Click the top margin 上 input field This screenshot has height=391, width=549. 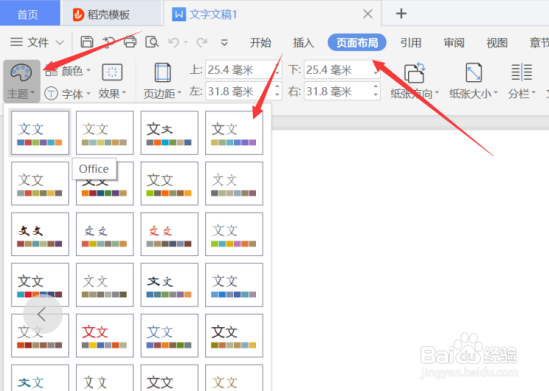243,70
